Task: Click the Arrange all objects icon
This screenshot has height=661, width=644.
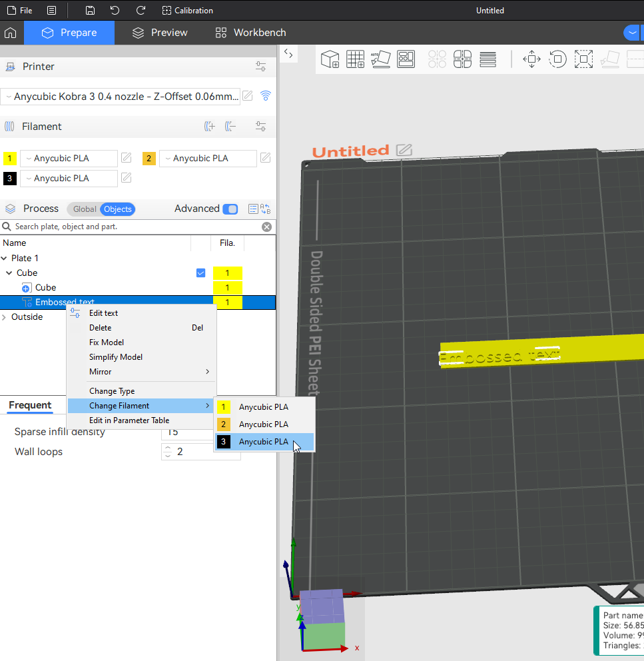Action: tap(406, 59)
